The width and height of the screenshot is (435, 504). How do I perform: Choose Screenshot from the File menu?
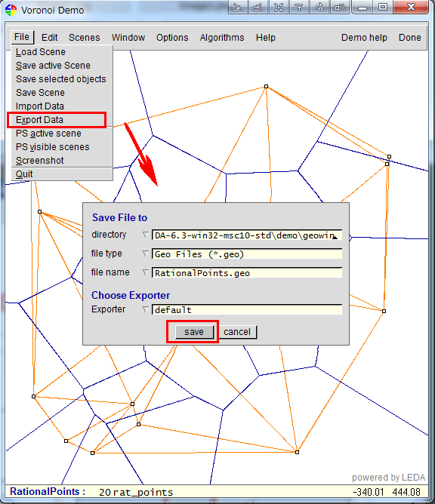click(40, 161)
